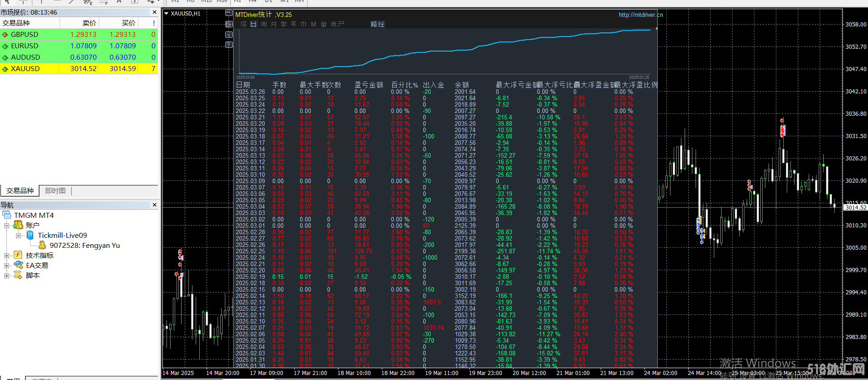The image size is (868, 380).
Task: Click the XAUUSD ask price 3014.59
Action: [x=123, y=69]
